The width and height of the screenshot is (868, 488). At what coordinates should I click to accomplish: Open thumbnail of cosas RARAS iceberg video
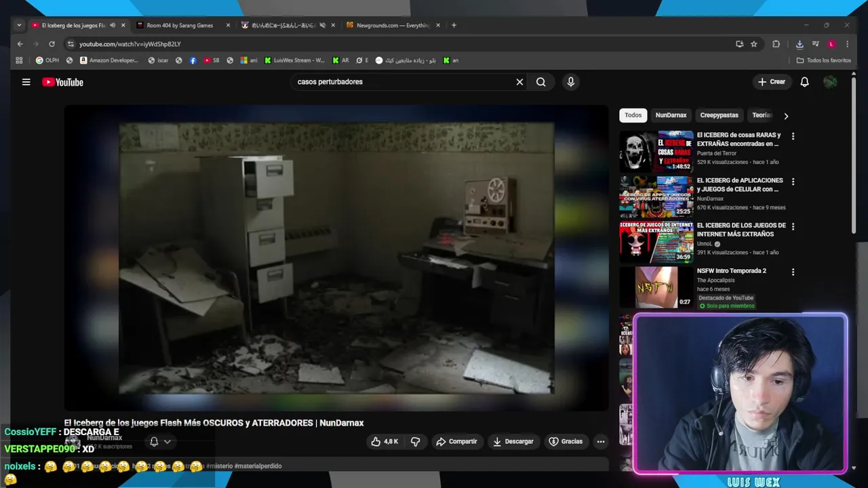pyautogui.click(x=656, y=151)
